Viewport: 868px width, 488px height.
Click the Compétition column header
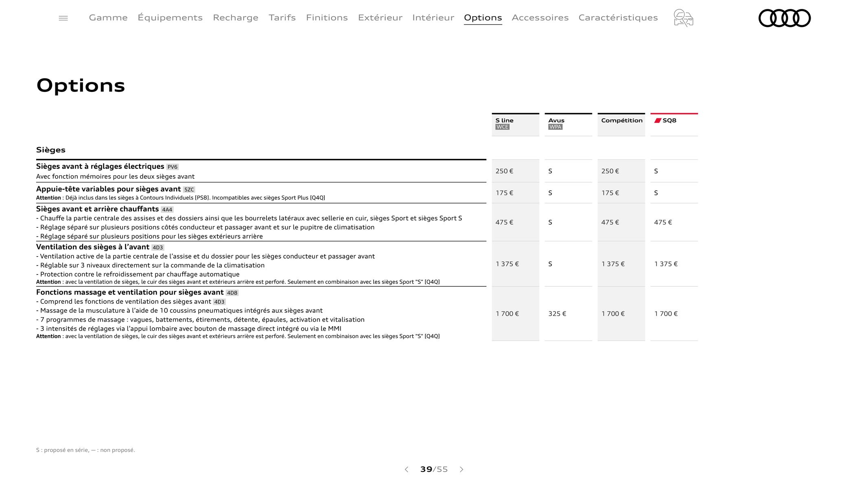(621, 124)
